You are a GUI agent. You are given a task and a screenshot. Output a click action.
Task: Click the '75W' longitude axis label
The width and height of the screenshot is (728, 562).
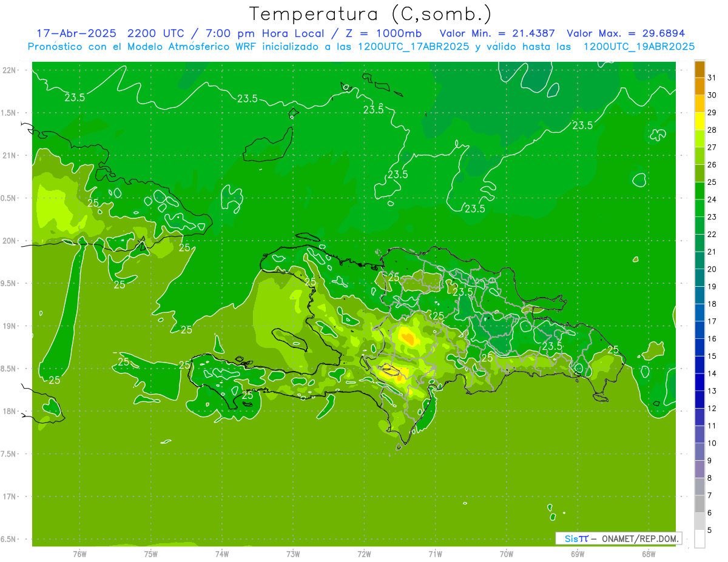click(151, 554)
